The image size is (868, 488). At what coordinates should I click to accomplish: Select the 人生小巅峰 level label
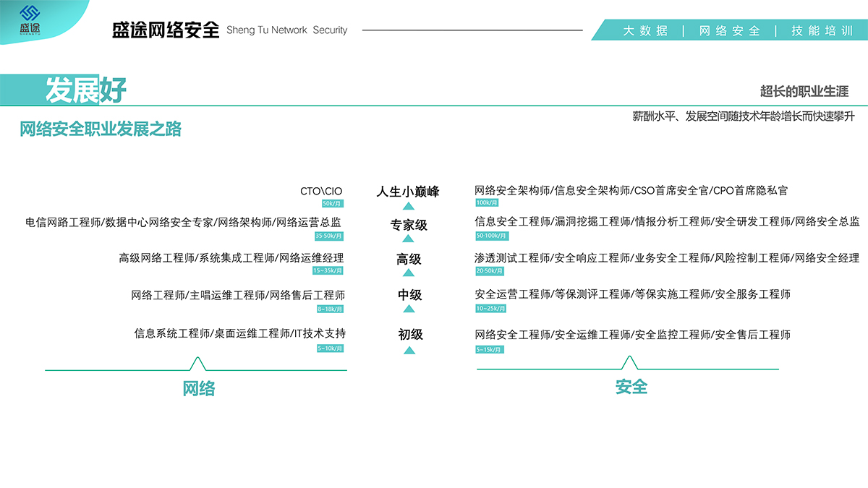[x=408, y=192]
